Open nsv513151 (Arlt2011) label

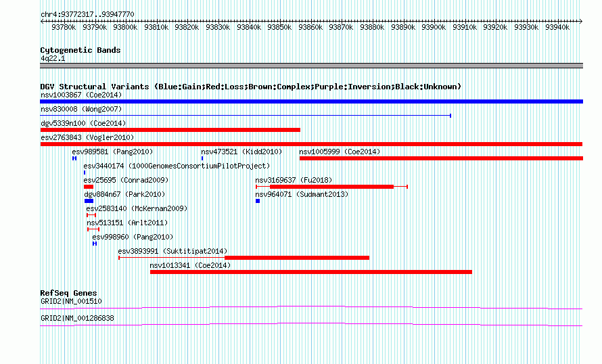127,223
